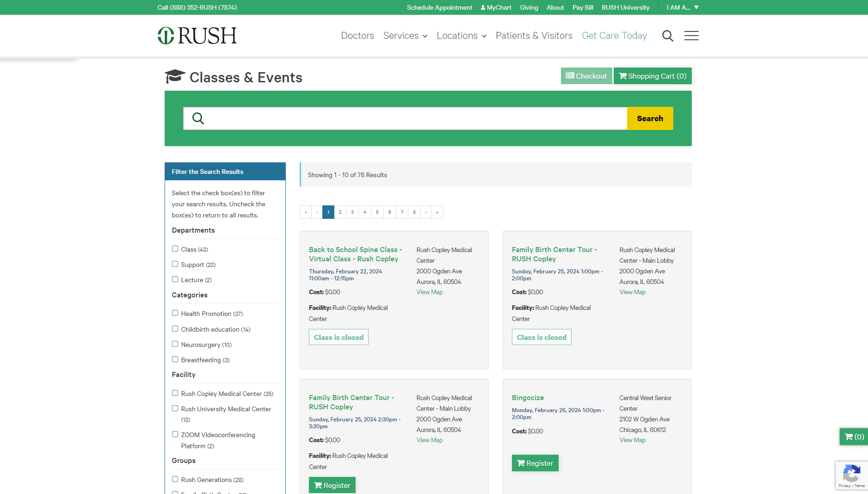This screenshot has width=868, height=494.
Task: Open Pay Bill in top bar
Action: 583,7
